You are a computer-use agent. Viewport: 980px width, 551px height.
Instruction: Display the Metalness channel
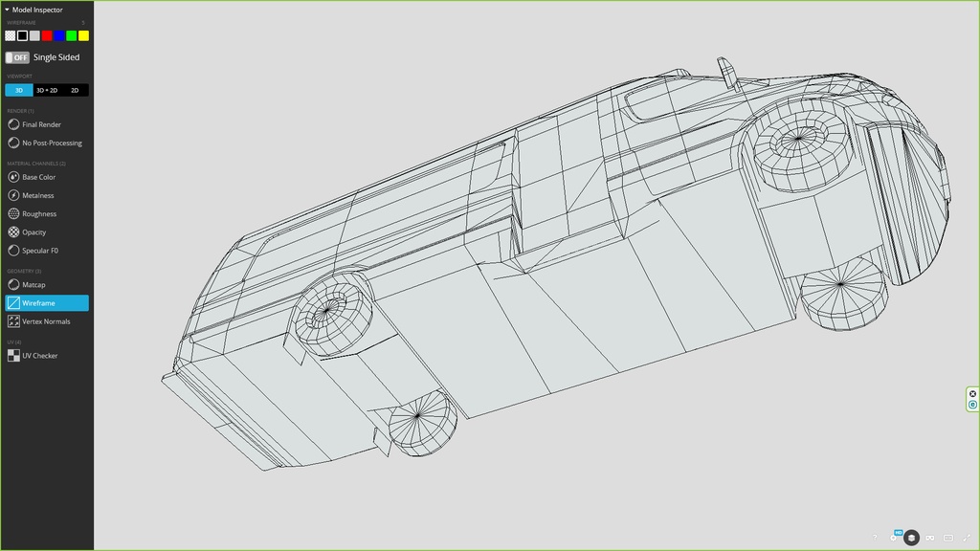[x=37, y=195]
